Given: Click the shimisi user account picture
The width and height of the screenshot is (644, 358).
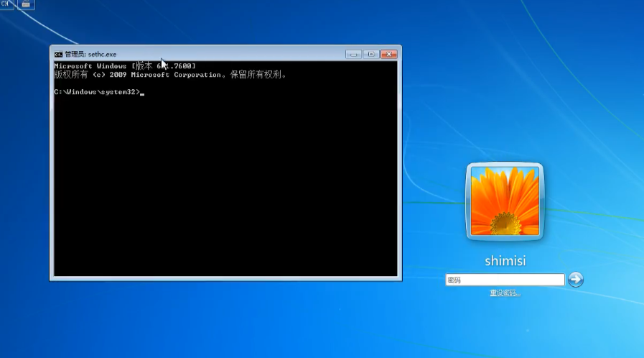Looking at the screenshot, I should click(x=505, y=201).
